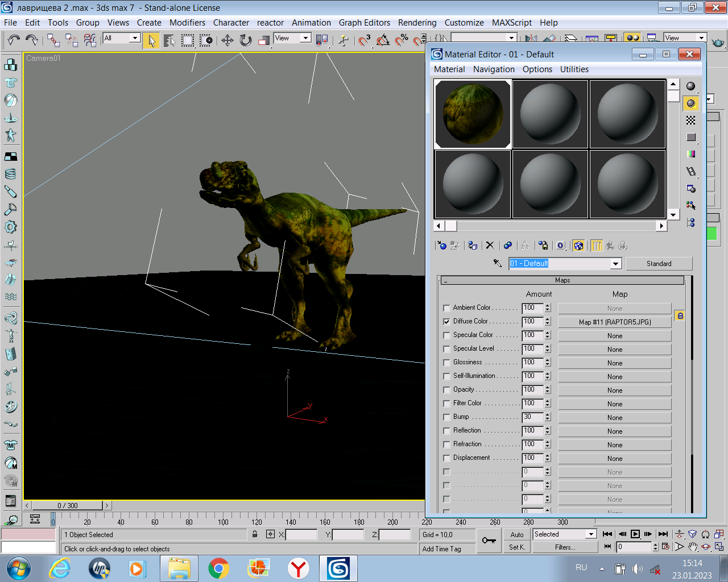
Task: Click Video Color Check icon
Action: tap(690, 154)
